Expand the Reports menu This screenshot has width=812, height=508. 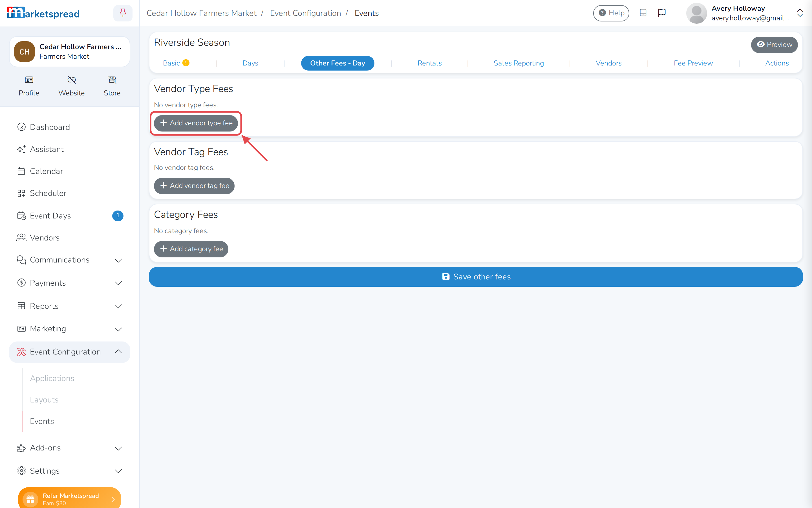[x=69, y=306]
